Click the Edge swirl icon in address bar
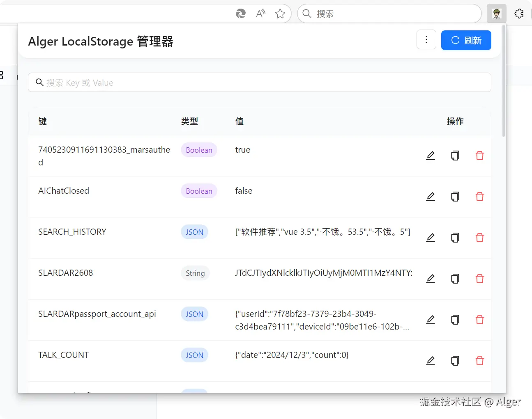 [x=241, y=14]
